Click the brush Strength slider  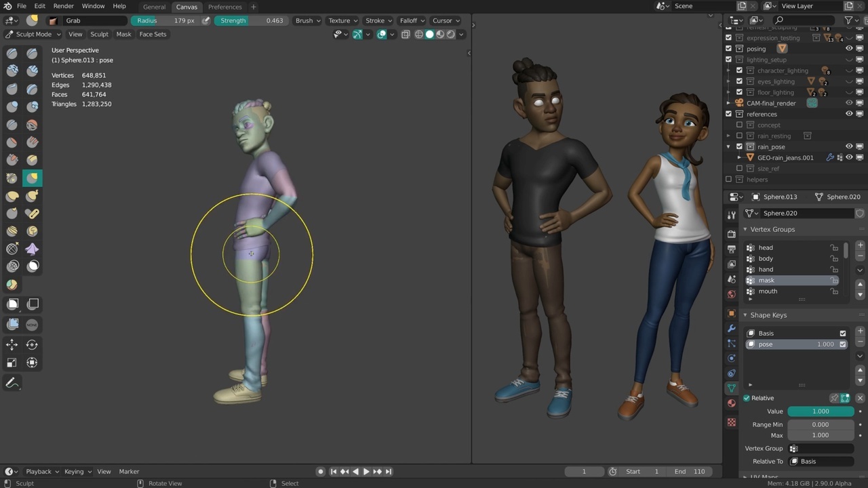pos(252,20)
